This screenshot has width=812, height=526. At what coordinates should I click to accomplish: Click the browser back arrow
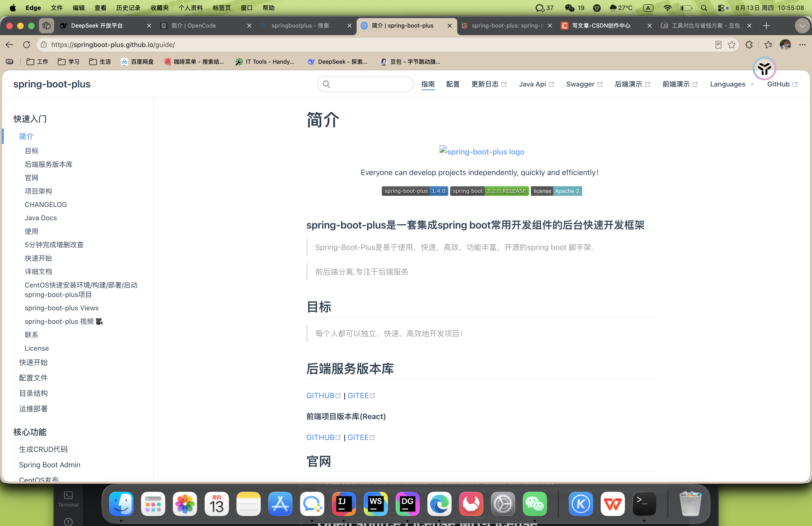[9, 45]
